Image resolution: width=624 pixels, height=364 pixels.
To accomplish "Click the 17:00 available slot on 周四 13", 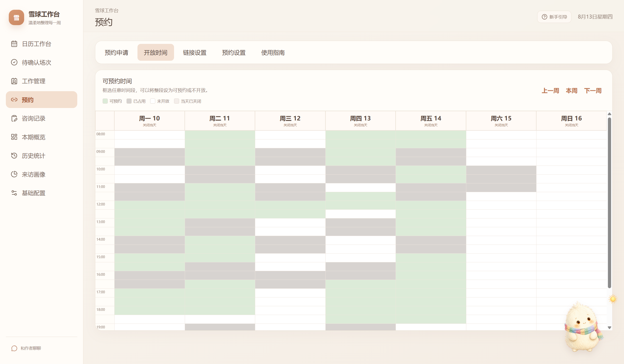I will click(361, 293).
